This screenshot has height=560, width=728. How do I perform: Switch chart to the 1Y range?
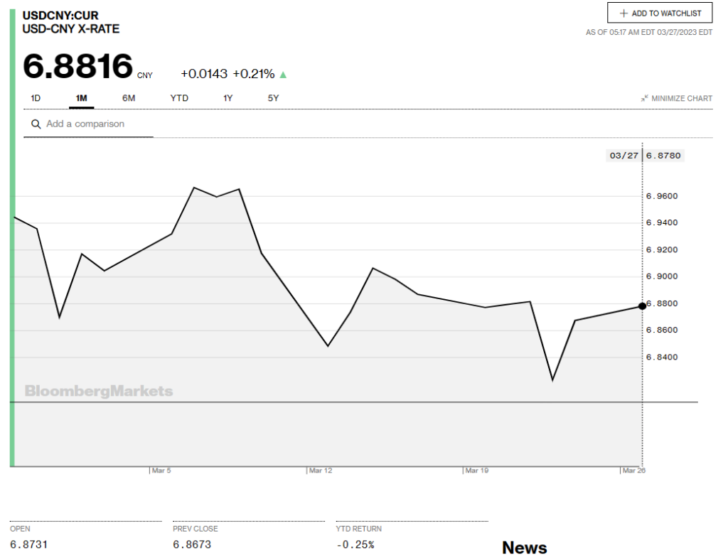pos(227,98)
